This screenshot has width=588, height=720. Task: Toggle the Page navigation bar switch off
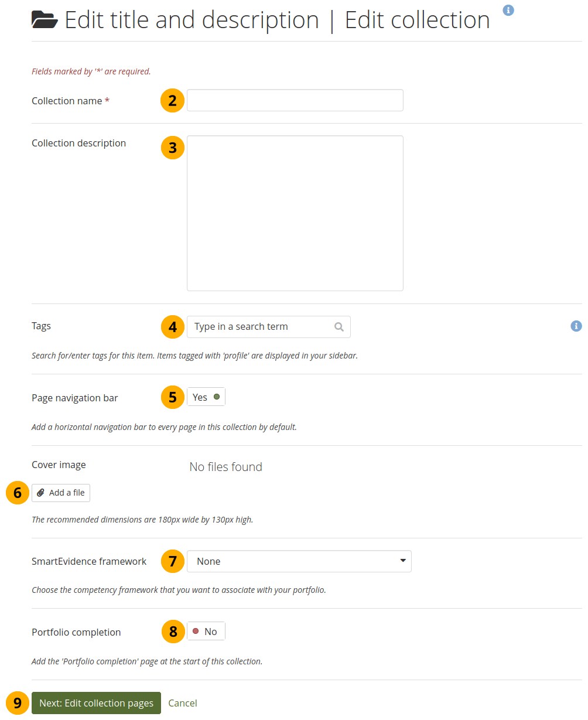tap(206, 397)
